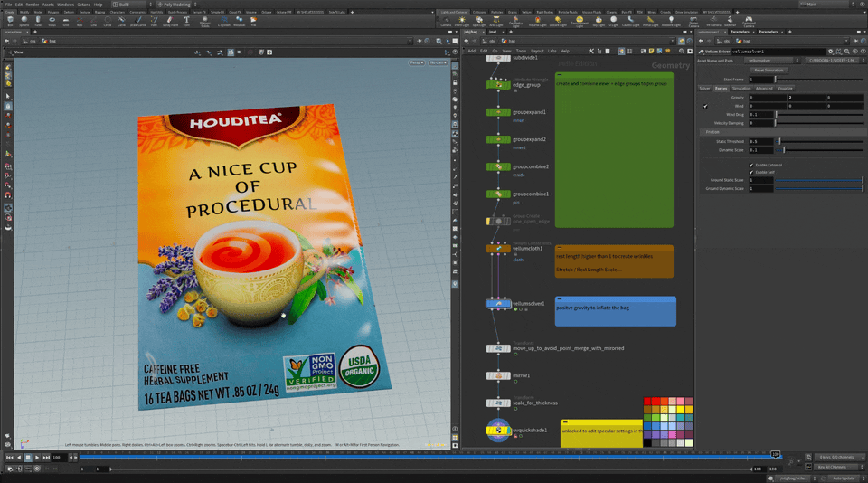Add a Portal Light from the shelf
This screenshot has height=483, width=868.
(x=650, y=21)
